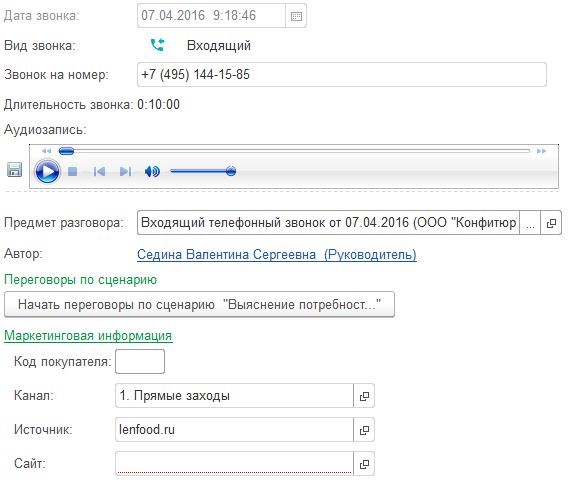
Task: Open the Источник lenfood.ru details button
Action: tap(364, 430)
